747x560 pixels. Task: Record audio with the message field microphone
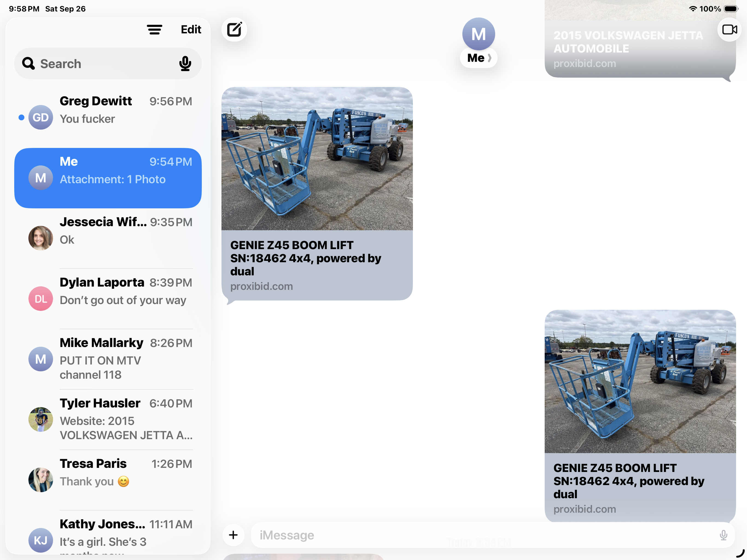(x=723, y=535)
